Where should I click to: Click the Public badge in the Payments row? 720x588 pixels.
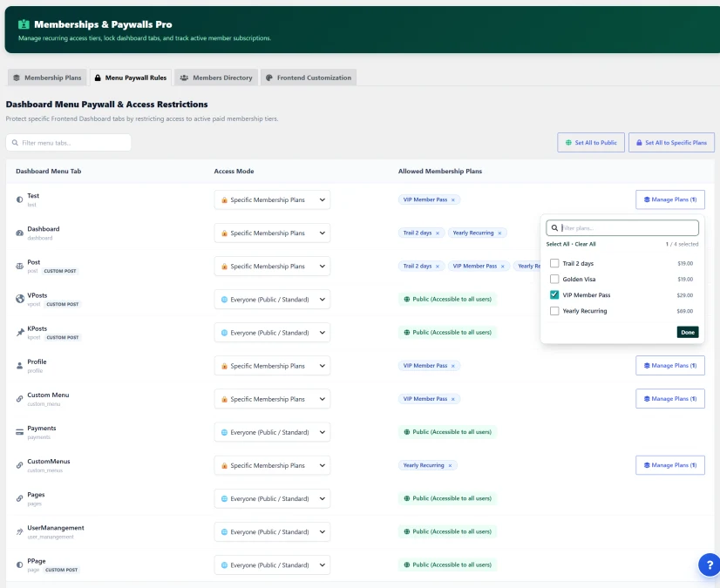point(447,432)
